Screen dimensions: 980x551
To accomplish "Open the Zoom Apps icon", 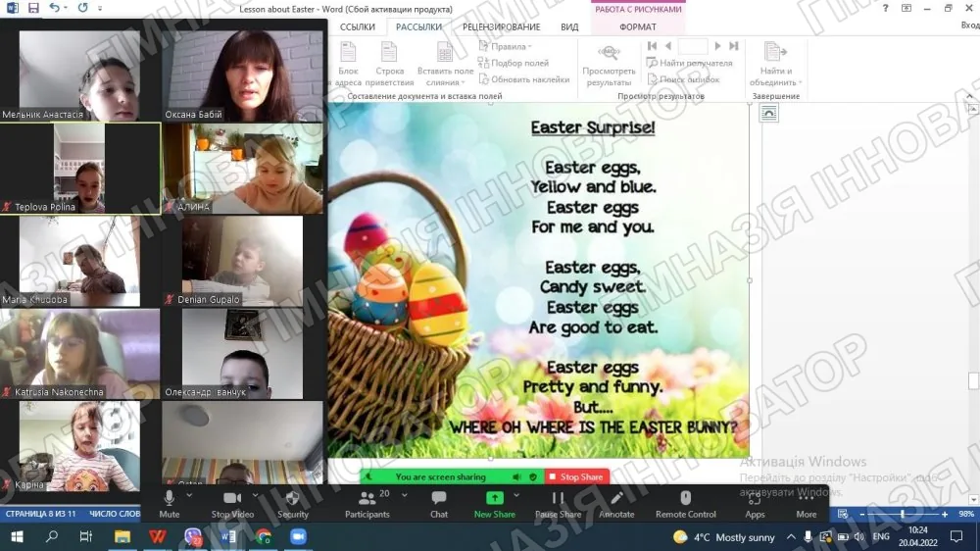I will click(755, 499).
